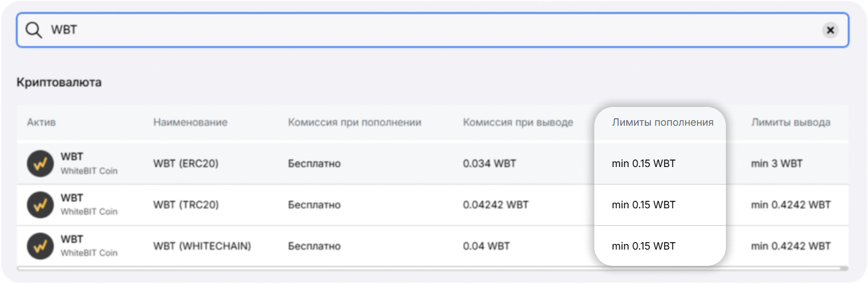868x284 pixels.
Task: Click highlighted Лимиты пополнения header
Action: tap(663, 122)
